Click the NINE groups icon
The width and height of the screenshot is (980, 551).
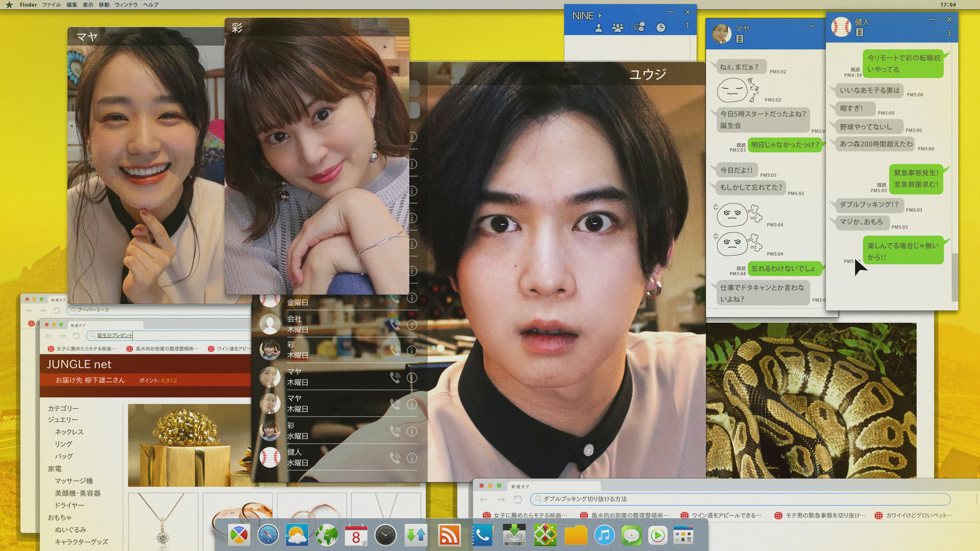pos(618,27)
